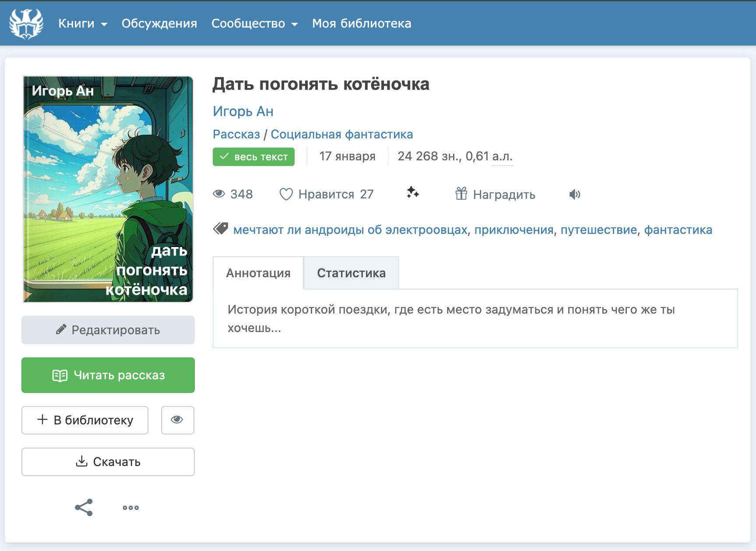Click the speaker audio icon
756x551 pixels.
coord(574,194)
